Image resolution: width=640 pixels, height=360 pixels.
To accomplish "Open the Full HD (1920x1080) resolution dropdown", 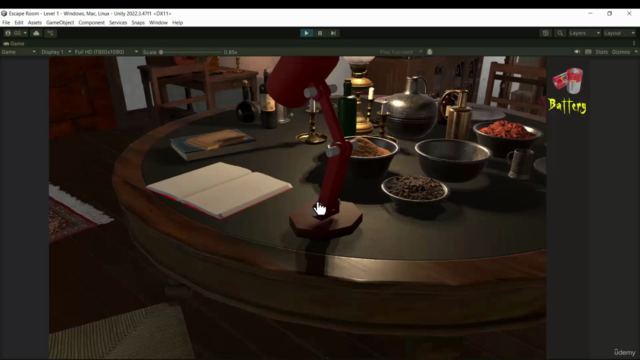I will point(106,52).
